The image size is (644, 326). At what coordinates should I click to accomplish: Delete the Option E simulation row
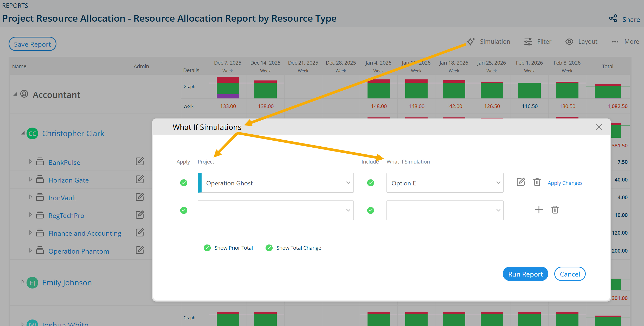(x=537, y=182)
